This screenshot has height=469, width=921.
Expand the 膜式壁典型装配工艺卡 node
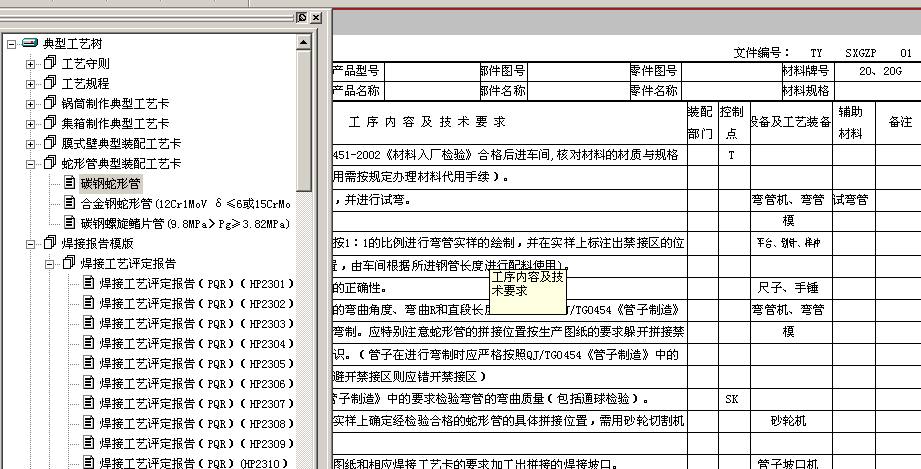(x=31, y=144)
